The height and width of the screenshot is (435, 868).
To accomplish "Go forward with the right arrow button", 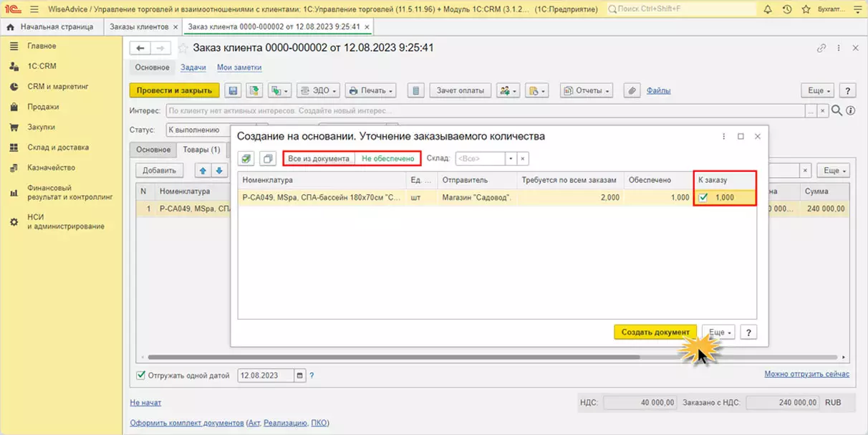I will point(160,48).
